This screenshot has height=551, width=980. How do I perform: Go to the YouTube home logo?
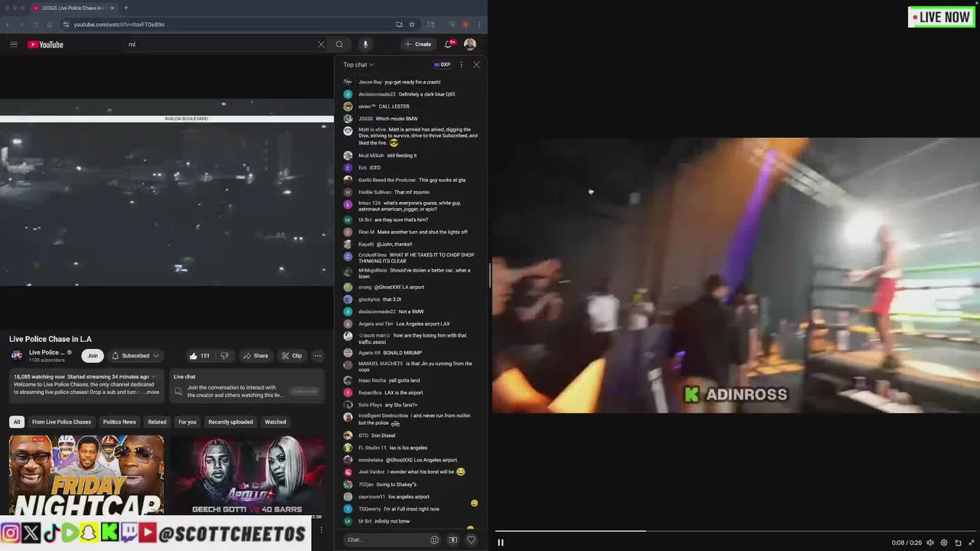click(x=45, y=44)
